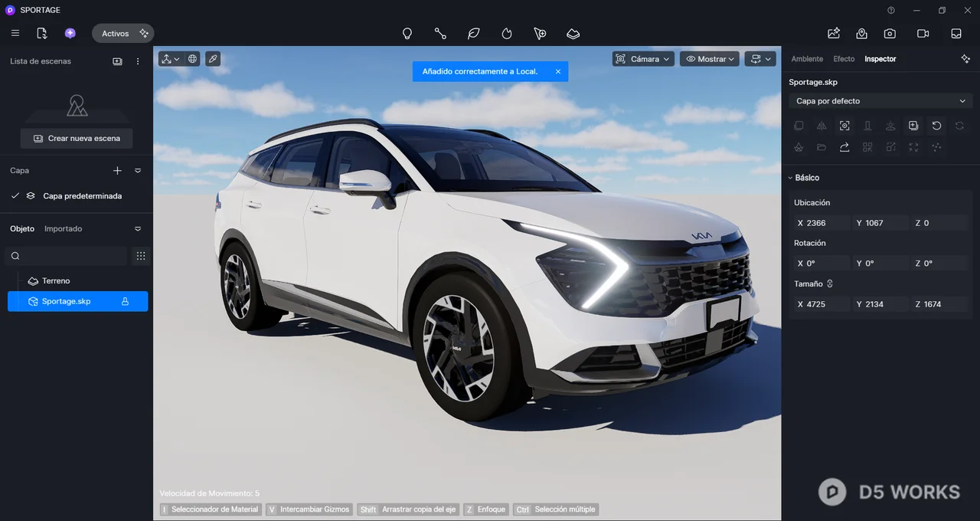This screenshot has width=980, height=521.
Task: Click the mirror flip icon
Action: point(822,126)
